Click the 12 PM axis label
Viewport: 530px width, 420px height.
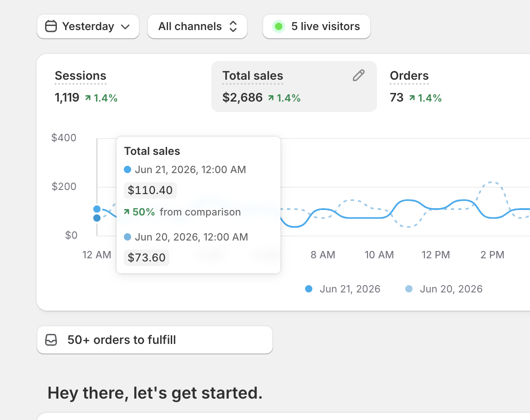coord(436,255)
